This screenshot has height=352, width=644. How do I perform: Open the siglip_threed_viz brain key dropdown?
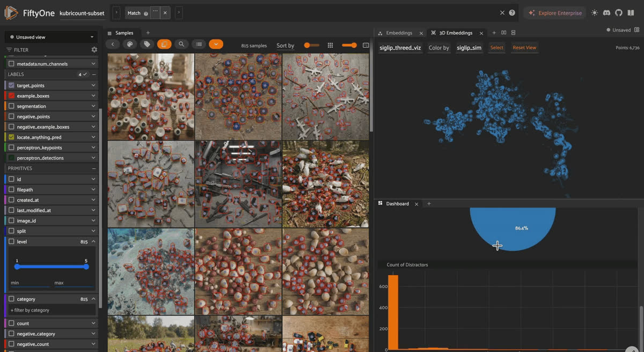[400, 47]
